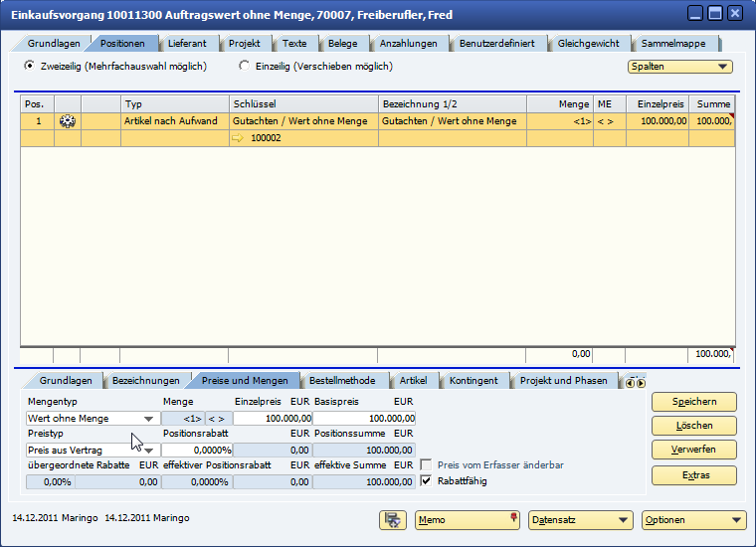Expand the Mengentyp dropdown
Screen dimensions: 756x547
[x=148, y=419]
